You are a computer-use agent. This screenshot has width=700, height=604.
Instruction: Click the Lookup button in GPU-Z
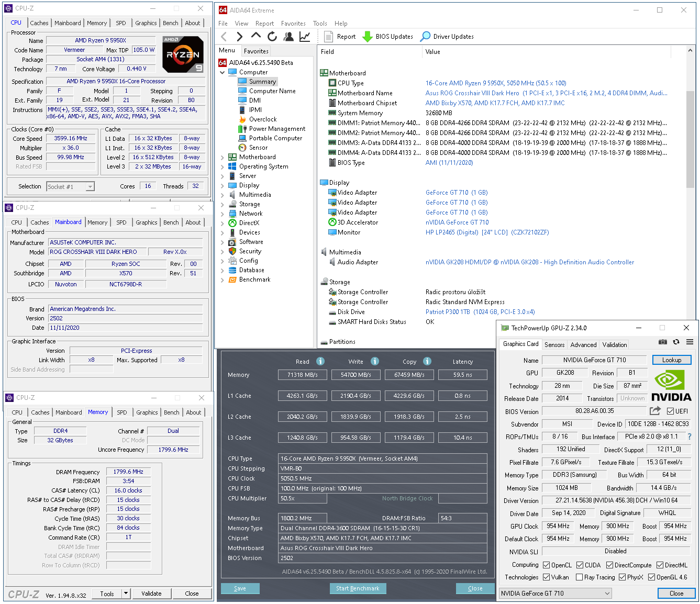pos(672,360)
